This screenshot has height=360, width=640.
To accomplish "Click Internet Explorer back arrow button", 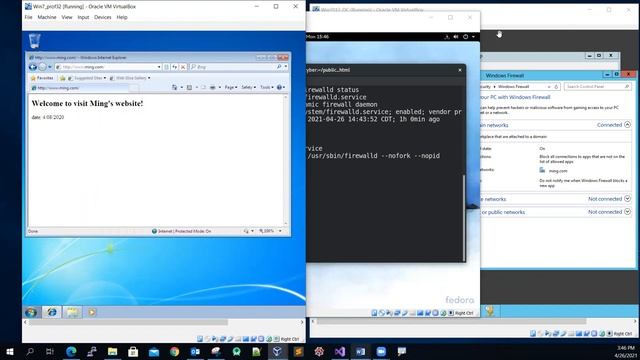I will pyautogui.click(x=33, y=67).
